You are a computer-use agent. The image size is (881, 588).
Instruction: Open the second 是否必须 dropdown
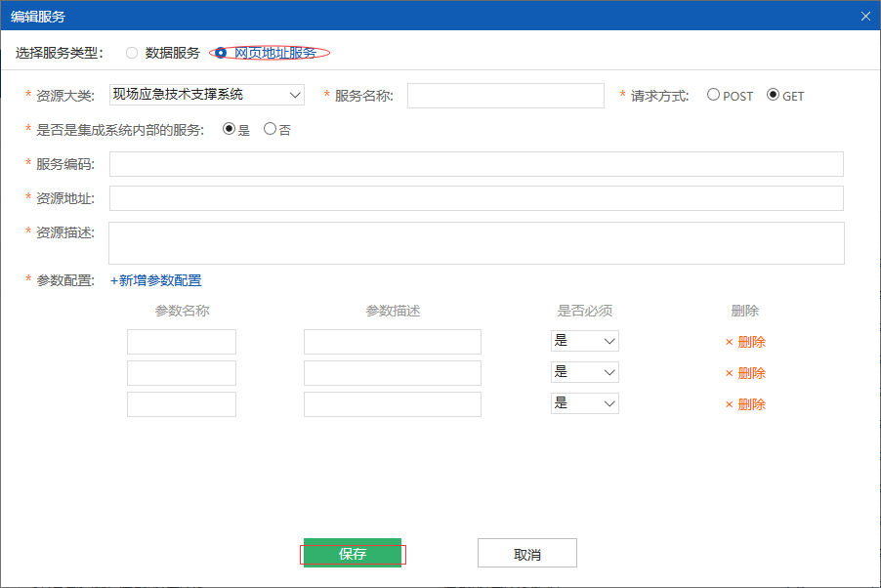(x=584, y=372)
